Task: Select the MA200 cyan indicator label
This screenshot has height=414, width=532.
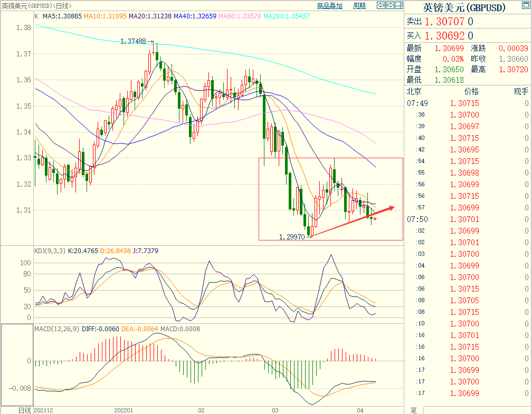Action: (x=286, y=16)
